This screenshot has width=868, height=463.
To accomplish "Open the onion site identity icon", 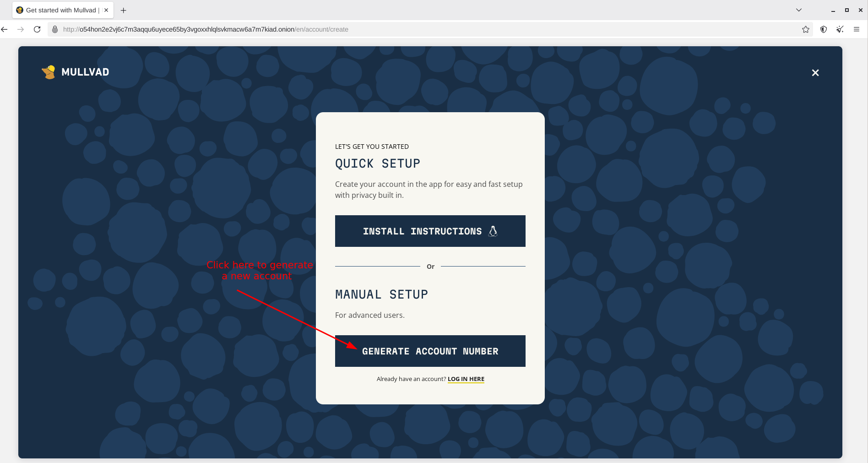I will coord(55,29).
